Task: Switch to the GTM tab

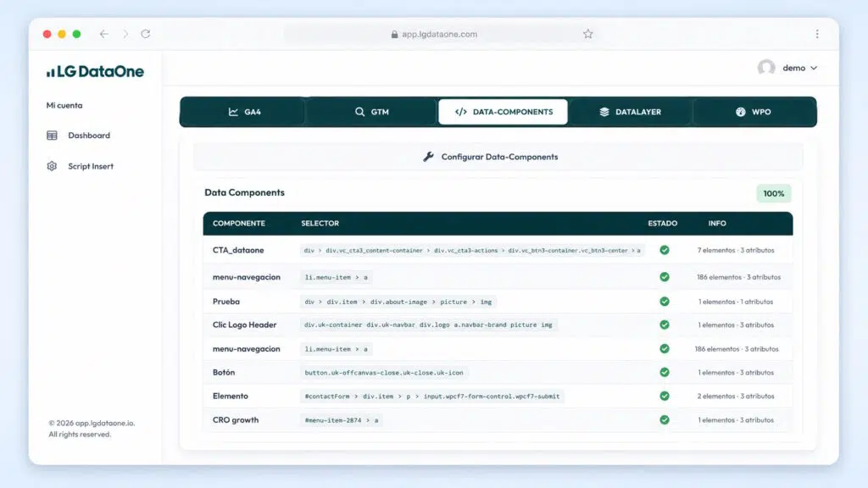Action: pos(372,112)
